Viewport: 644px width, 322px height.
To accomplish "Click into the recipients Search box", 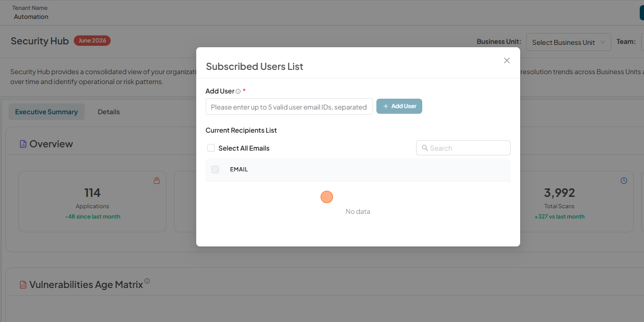I will pos(463,148).
